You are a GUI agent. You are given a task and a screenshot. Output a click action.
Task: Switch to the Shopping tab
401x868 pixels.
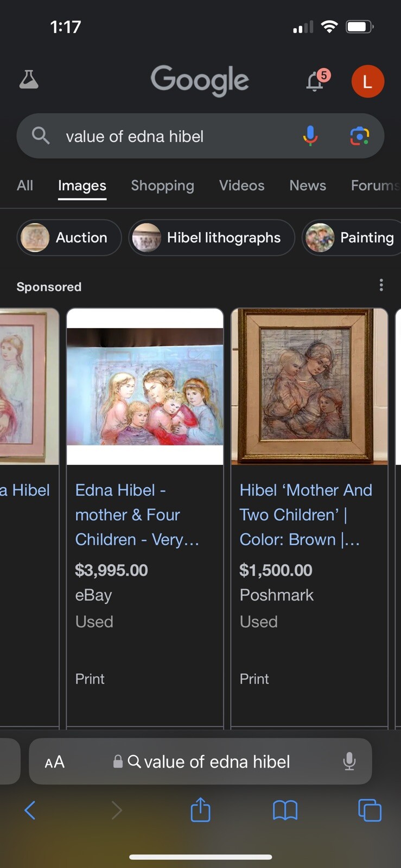[x=162, y=186]
